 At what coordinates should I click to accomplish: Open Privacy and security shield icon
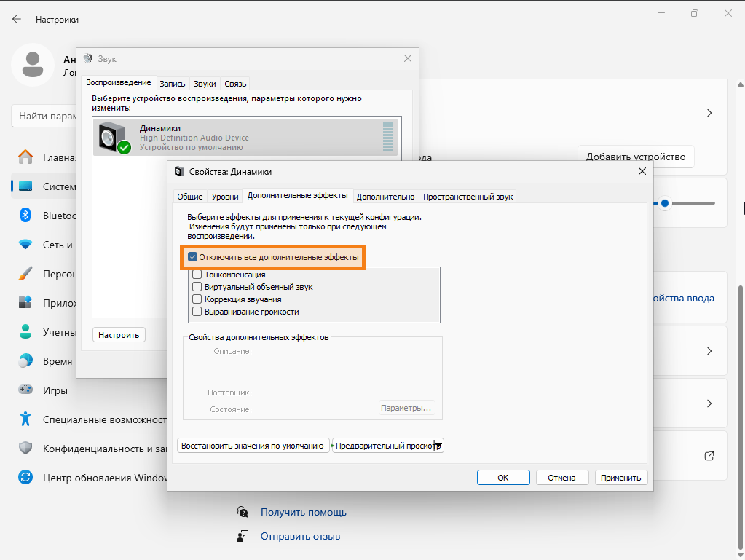pos(25,449)
